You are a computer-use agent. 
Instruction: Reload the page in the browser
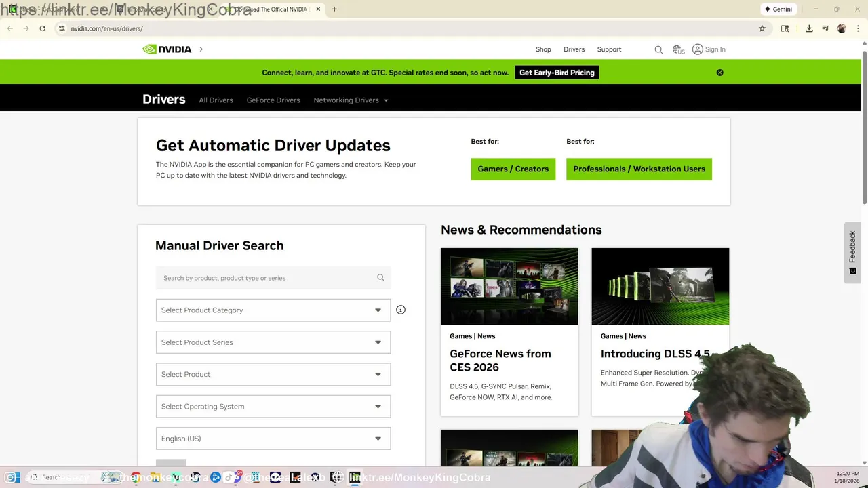click(42, 28)
